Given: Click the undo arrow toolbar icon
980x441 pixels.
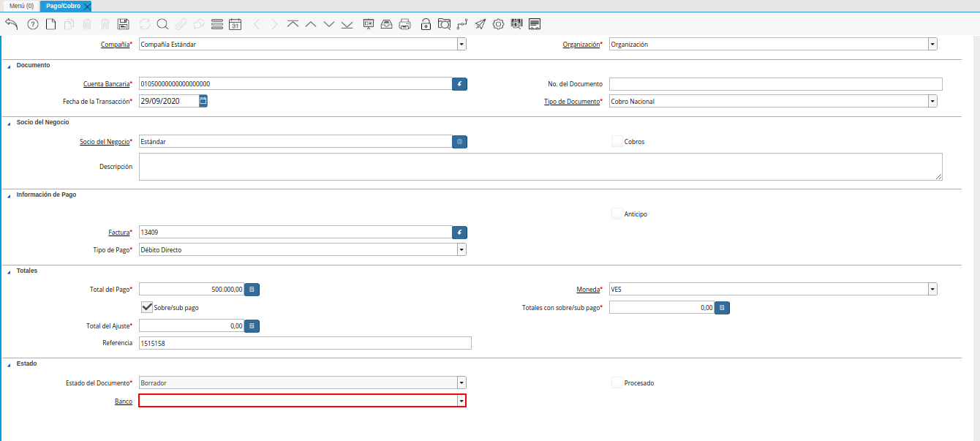Looking at the screenshot, I should [11, 24].
